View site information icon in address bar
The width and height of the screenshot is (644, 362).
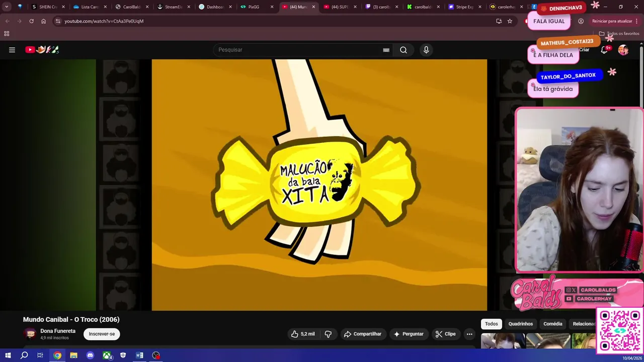pyautogui.click(x=58, y=21)
